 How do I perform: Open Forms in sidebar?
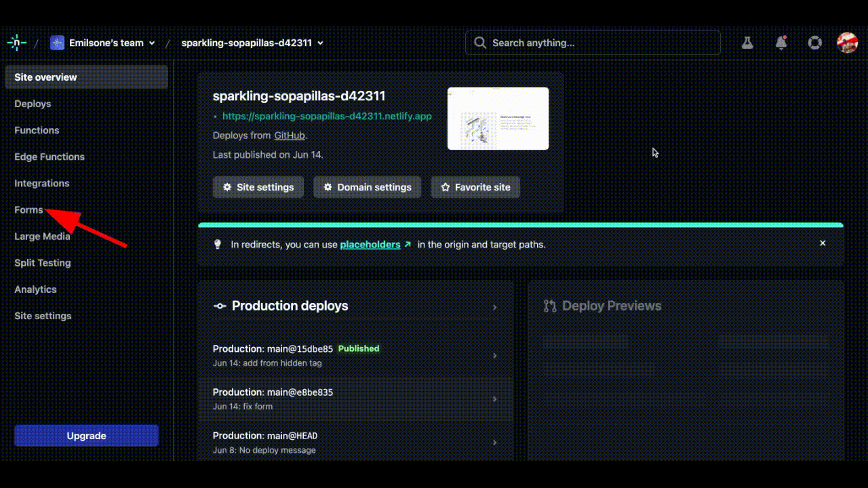point(28,210)
